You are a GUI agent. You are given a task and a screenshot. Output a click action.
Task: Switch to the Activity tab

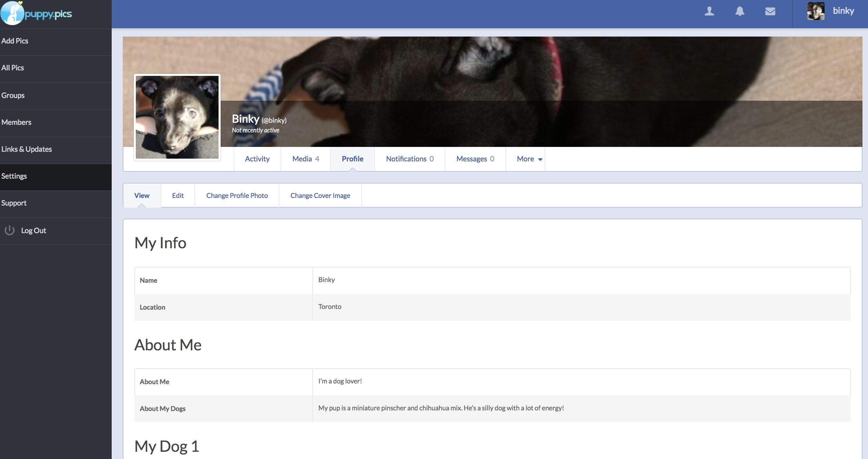point(257,159)
